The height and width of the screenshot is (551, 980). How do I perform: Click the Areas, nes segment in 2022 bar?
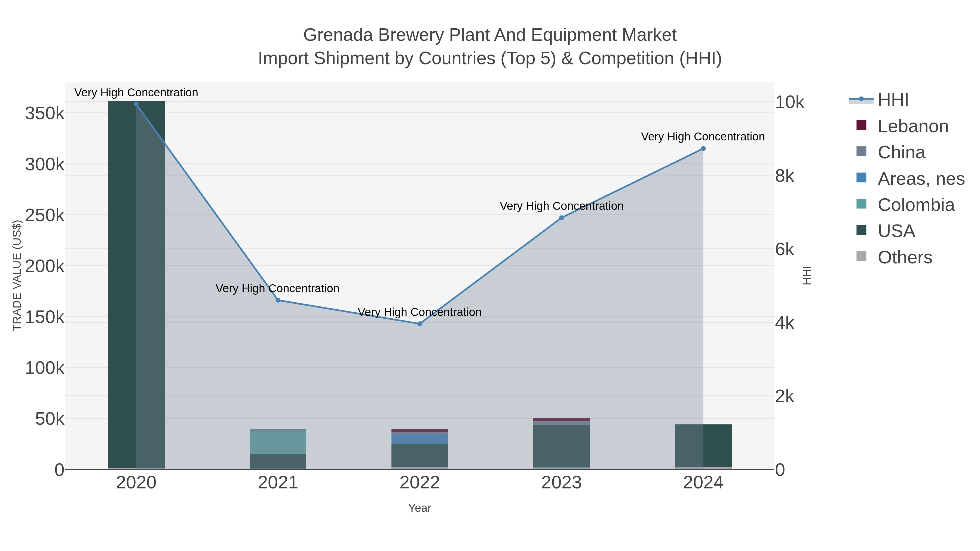click(x=419, y=438)
